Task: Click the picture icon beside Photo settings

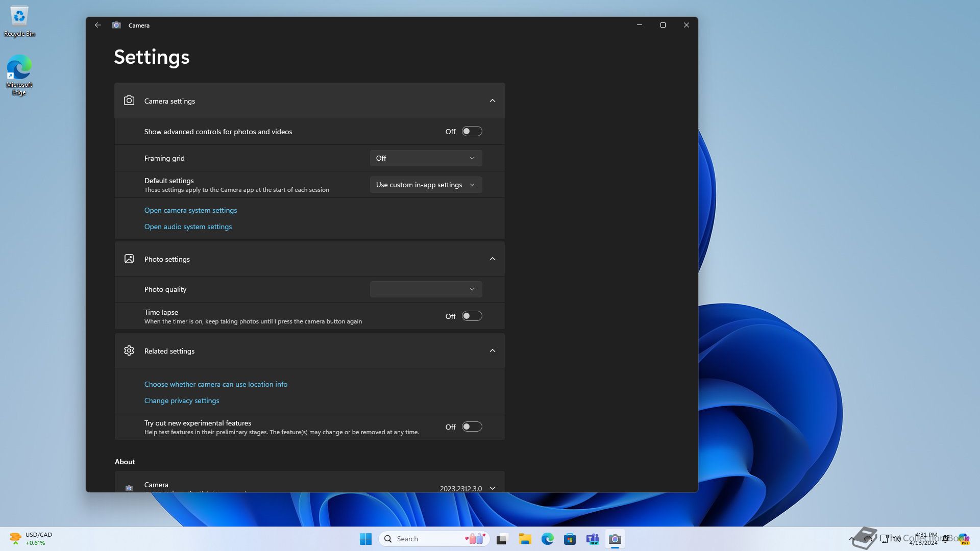Action: point(129,259)
